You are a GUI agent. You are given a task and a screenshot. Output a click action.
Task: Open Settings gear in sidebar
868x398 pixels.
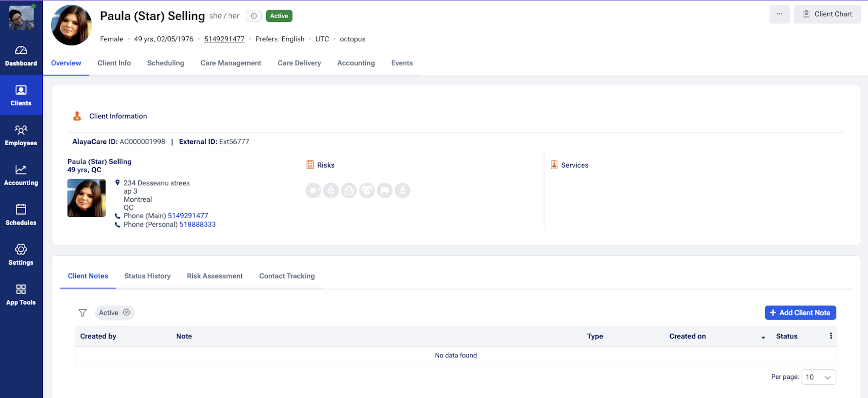tap(21, 254)
